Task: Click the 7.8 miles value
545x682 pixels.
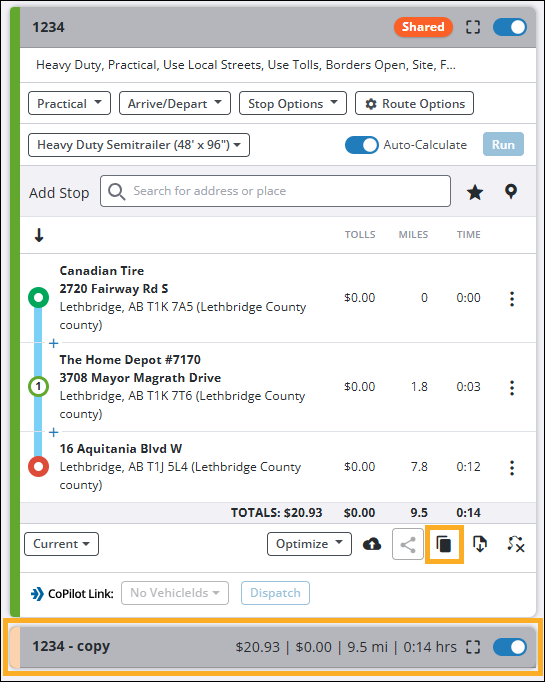Action: coord(419,467)
